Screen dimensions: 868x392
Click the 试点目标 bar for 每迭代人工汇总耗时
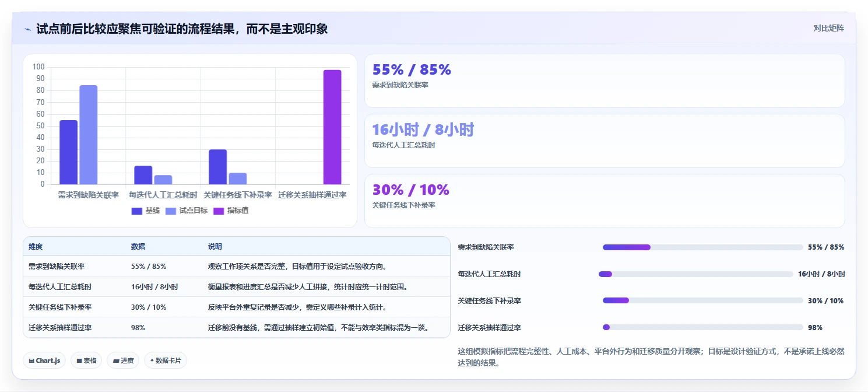click(x=163, y=180)
